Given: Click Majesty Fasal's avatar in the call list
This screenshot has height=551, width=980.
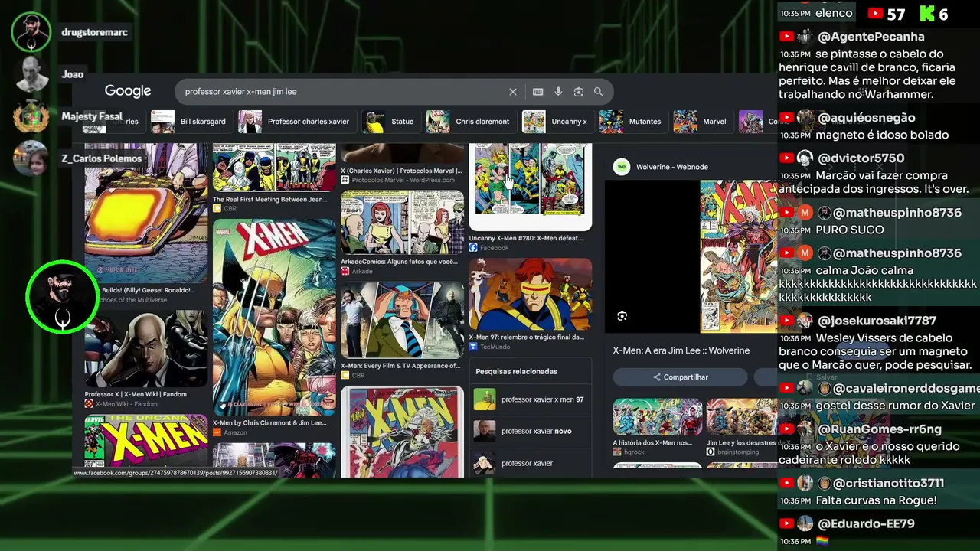Looking at the screenshot, I should coord(31,116).
